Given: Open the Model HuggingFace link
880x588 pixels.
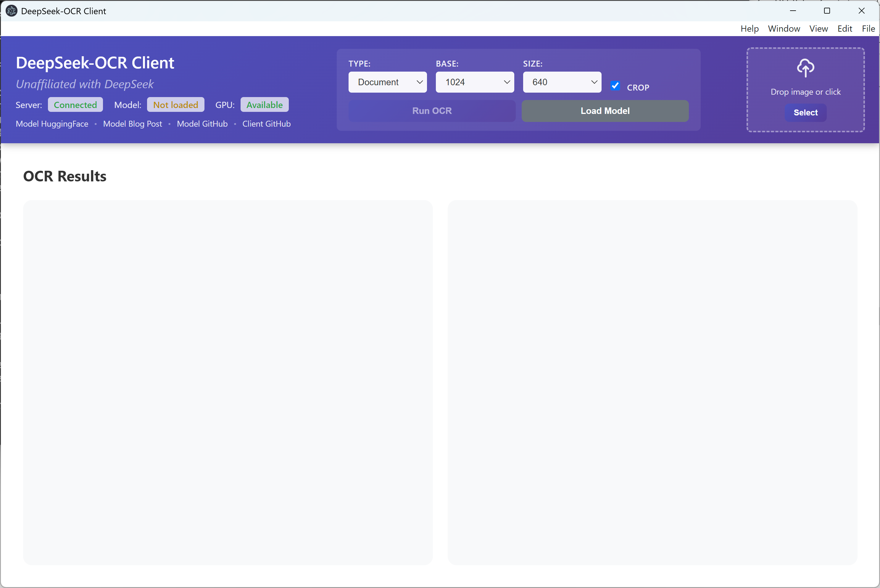Looking at the screenshot, I should pyautogui.click(x=52, y=124).
